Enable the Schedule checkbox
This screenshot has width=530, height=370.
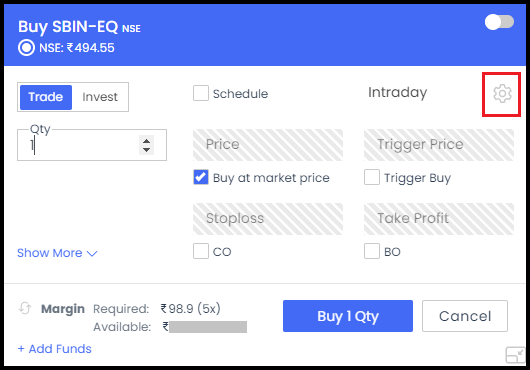click(201, 93)
